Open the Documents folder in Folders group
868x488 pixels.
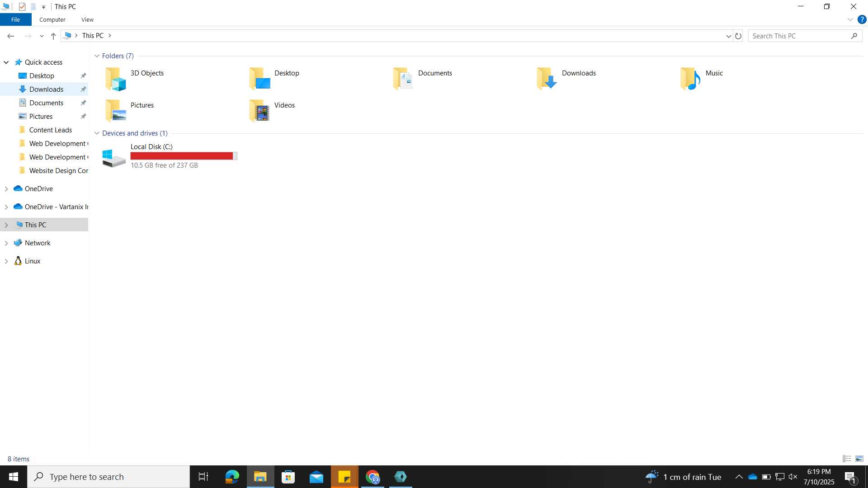click(x=403, y=79)
